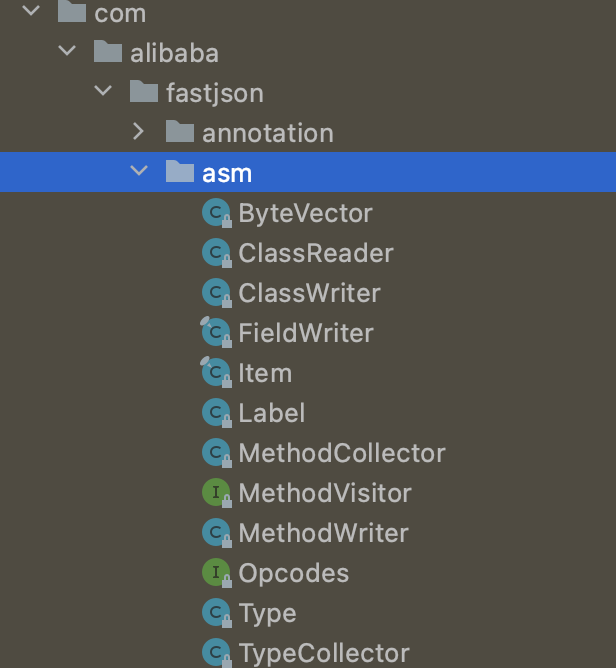The width and height of the screenshot is (616, 668).
Task: Click the annotation folder icon
Action: point(180,132)
